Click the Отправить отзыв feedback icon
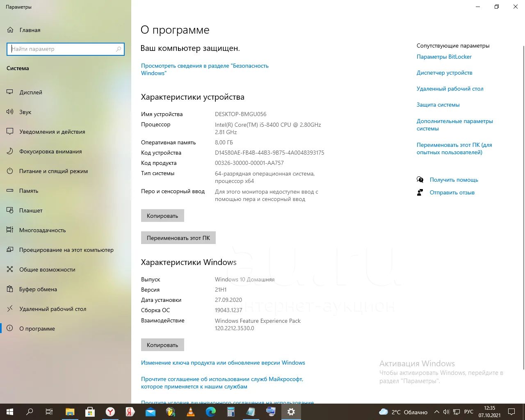This screenshot has width=525, height=420. point(420,192)
